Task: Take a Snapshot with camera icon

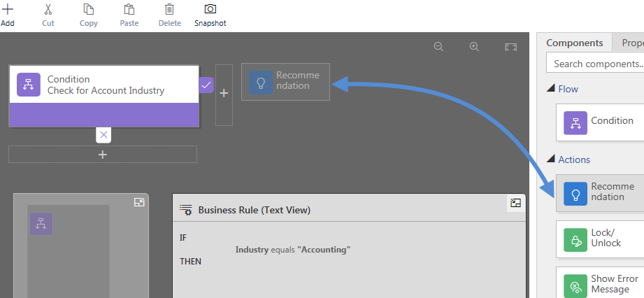Action: pos(210,10)
